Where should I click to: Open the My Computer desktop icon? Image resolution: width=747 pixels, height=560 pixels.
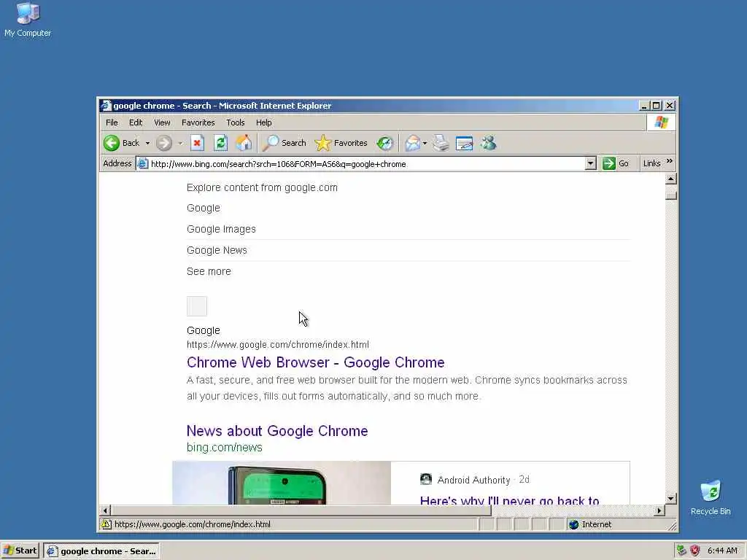pos(28,20)
